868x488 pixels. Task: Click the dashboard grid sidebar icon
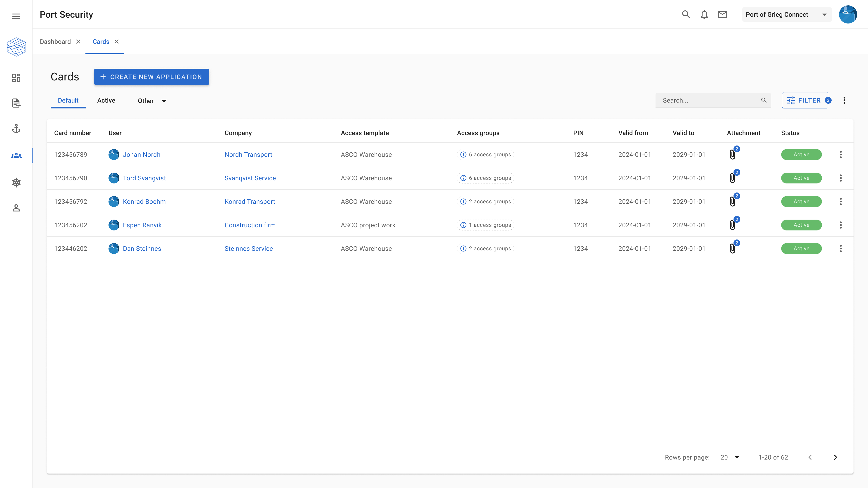click(x=16, y=78)
